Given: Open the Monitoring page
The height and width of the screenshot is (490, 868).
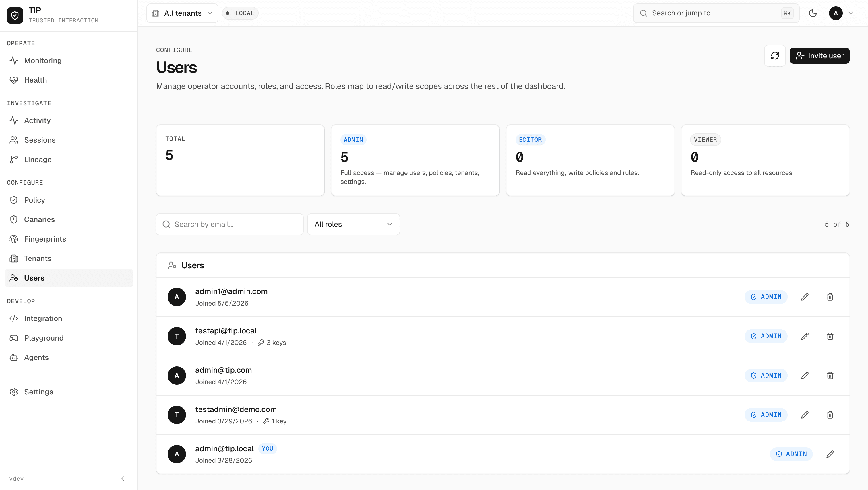Looking at the screenshot, I should click(x=69, y=61).
